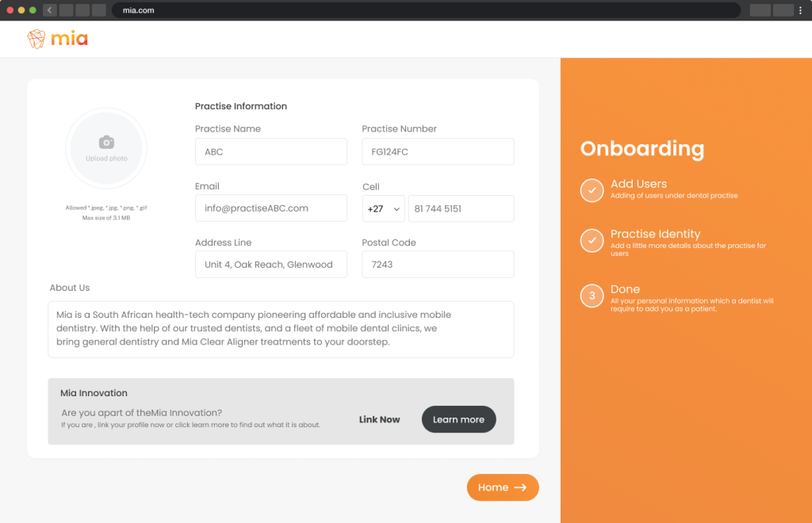
Task: Edit the Address Line field
Action: (x=270, y=265)
